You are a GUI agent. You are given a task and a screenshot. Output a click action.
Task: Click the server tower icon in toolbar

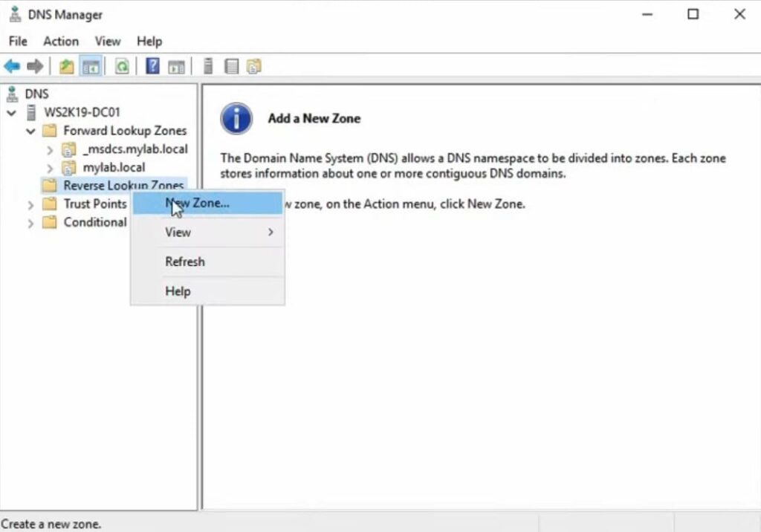point(208,67)
